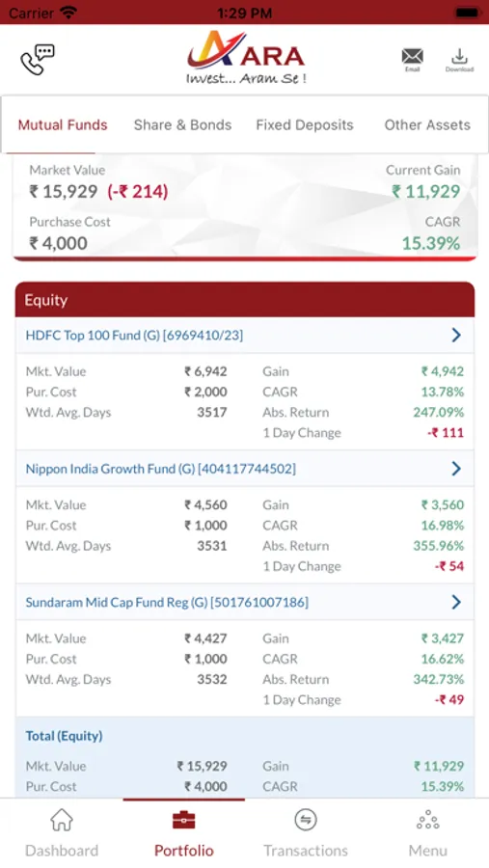This screenshot has height=868, width=489.
Task: Tap the Total (Equity) heading
Action: [65, 736]
